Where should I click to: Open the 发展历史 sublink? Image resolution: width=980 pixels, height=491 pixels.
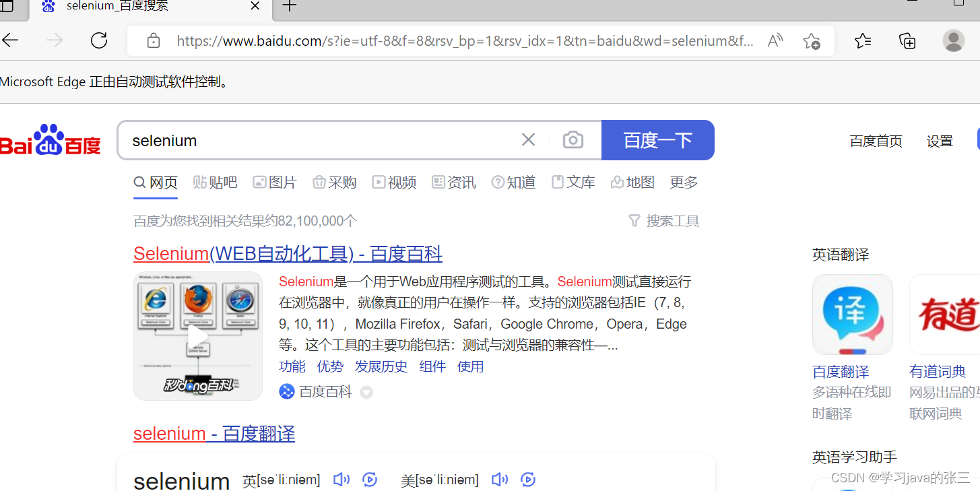click(381, 366)
